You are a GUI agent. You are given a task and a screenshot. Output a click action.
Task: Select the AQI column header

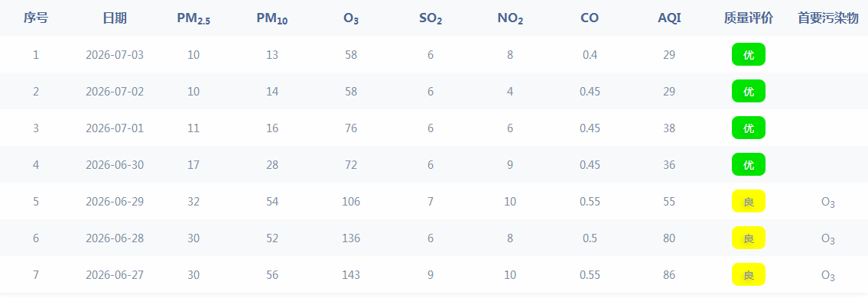pos(669,18)
